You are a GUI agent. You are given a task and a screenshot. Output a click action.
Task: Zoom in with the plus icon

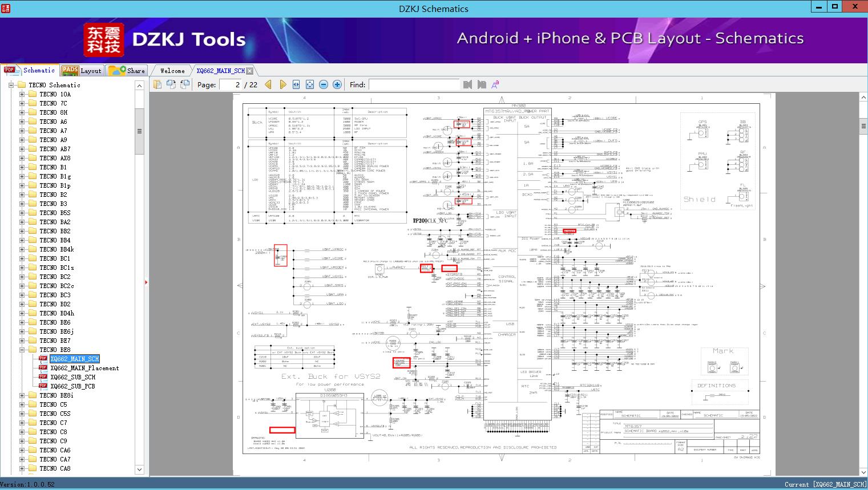coord(337,84)
